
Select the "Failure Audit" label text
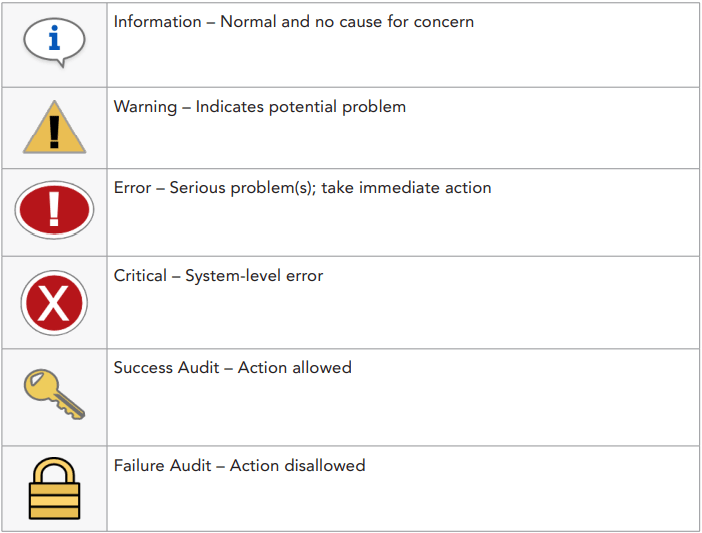(167, 465)
